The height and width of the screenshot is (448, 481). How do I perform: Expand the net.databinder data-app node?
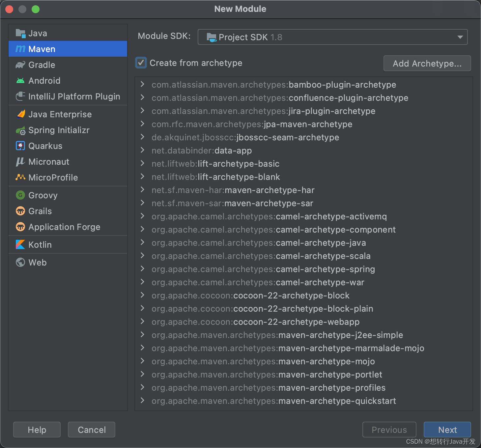tap(142, 150)
